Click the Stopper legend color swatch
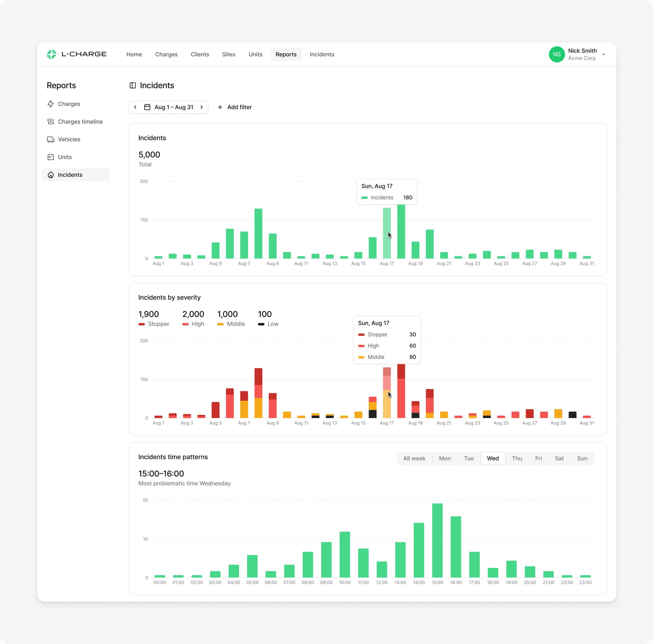This screenshot has width=653, height=644. [x=142, y=324]
